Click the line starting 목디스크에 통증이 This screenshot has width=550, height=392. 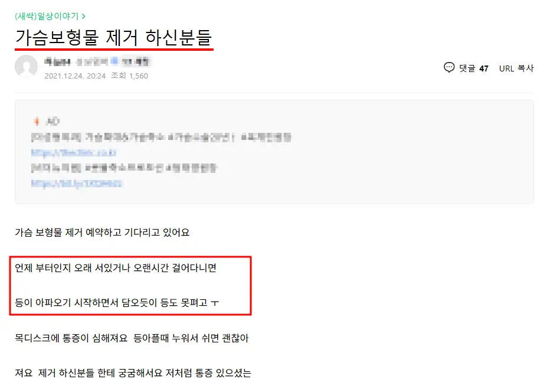tap(132, 338)
